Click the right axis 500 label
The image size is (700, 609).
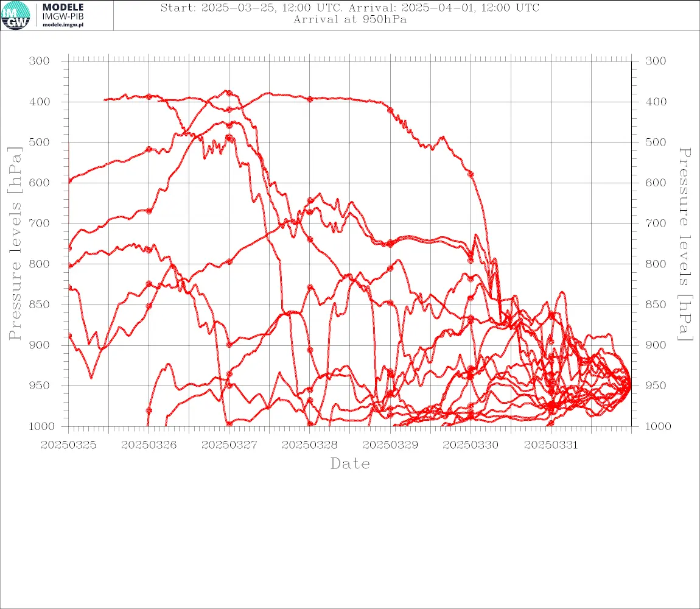(656, 142)
